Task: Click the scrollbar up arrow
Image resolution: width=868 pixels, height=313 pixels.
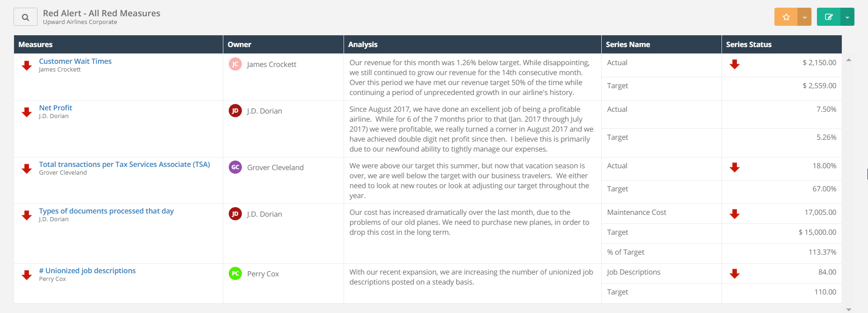Action: tap(849, 59)
